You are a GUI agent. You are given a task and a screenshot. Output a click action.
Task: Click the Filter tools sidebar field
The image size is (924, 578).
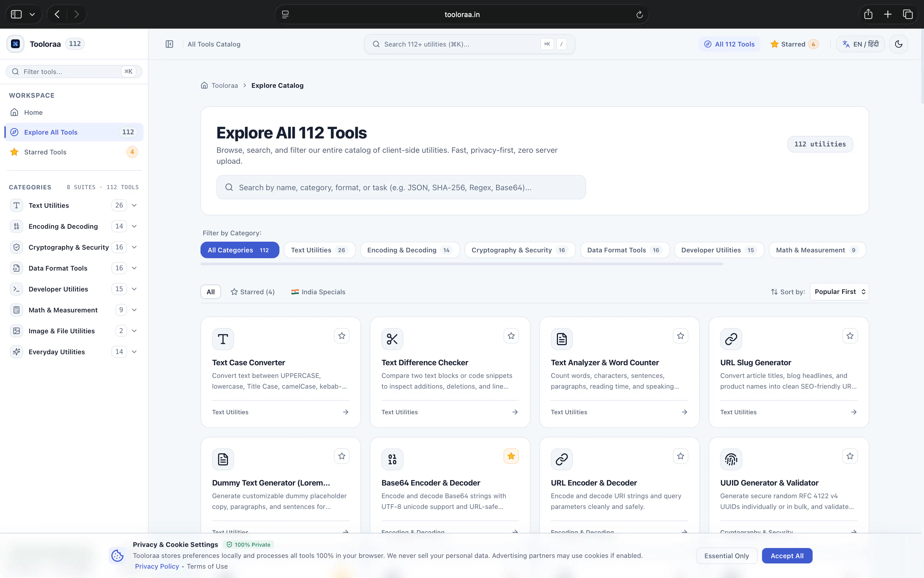pyautogui.click(x=74, y=72)
